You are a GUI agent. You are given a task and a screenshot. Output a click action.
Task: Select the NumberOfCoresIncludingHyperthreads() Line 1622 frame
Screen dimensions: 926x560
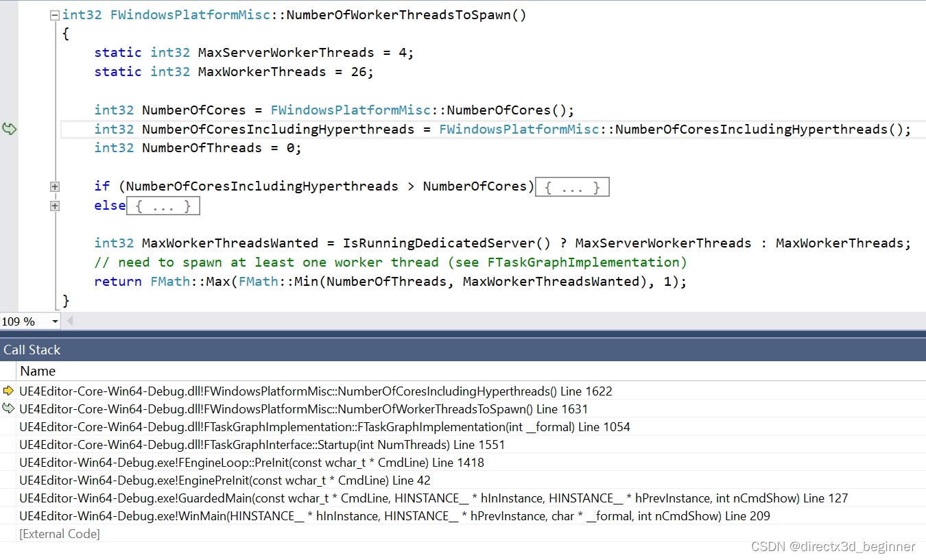[x=316, y=391]
